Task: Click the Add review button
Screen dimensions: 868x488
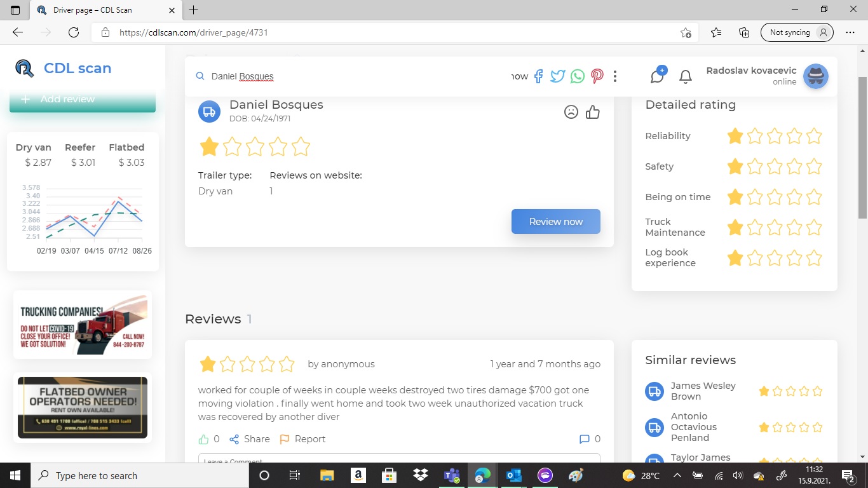Action: (82, 100)
